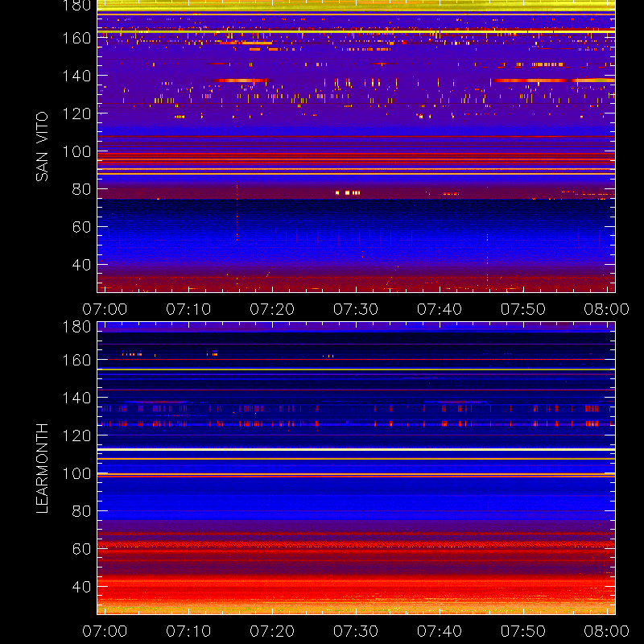Click 08:00 time label below Learmonth plot

(607, 631)
